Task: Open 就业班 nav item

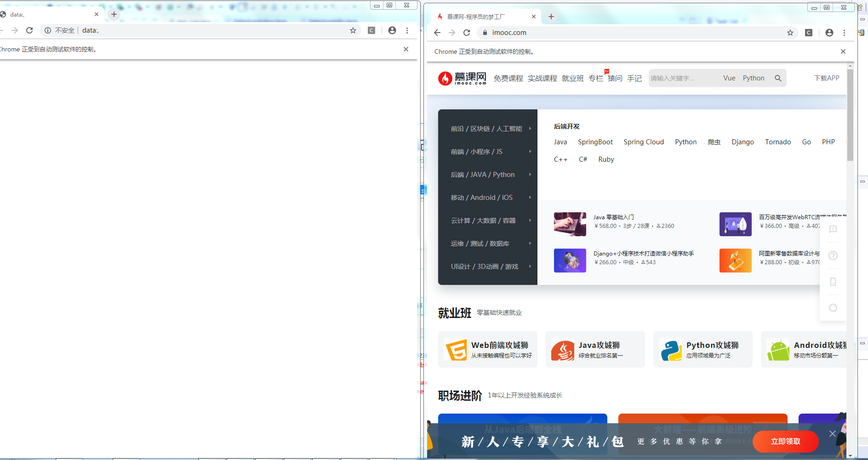Action: point(573,79)
